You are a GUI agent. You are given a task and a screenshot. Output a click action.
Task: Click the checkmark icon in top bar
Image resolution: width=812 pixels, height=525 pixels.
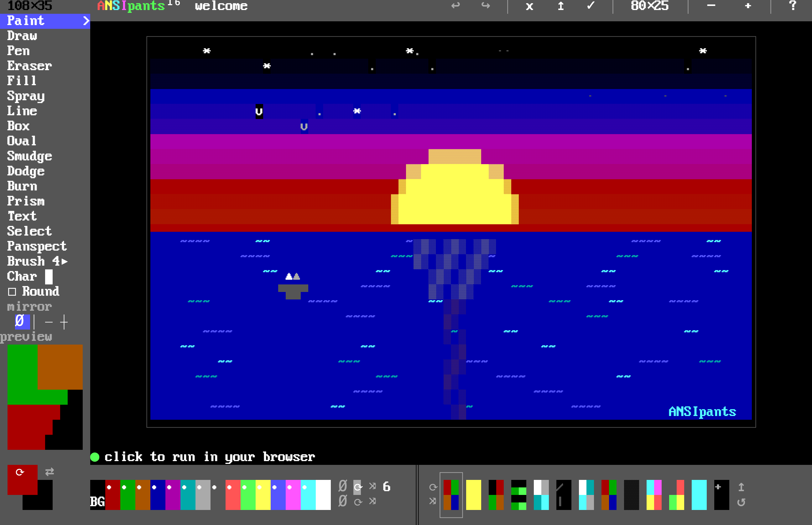click(591, 6)
